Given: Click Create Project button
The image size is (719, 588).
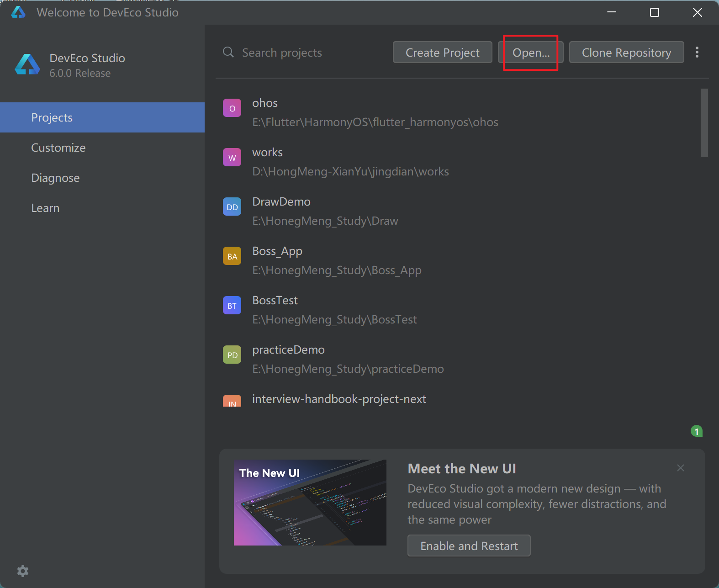Looking at the screenshot, I should pos(443,53).
